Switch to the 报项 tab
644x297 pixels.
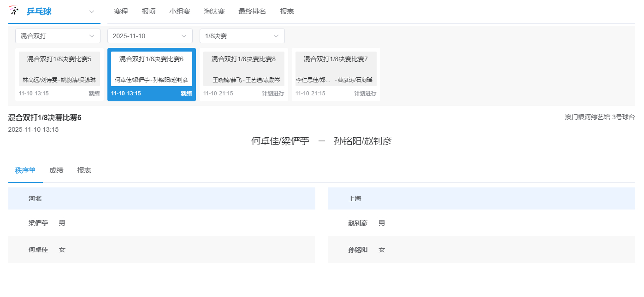point(148,12)
